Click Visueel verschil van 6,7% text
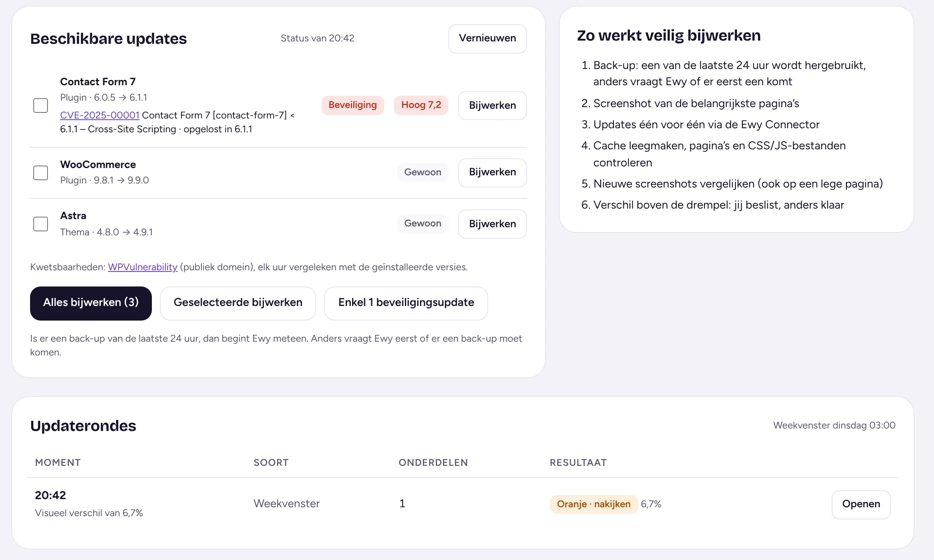 coord(89,513)
